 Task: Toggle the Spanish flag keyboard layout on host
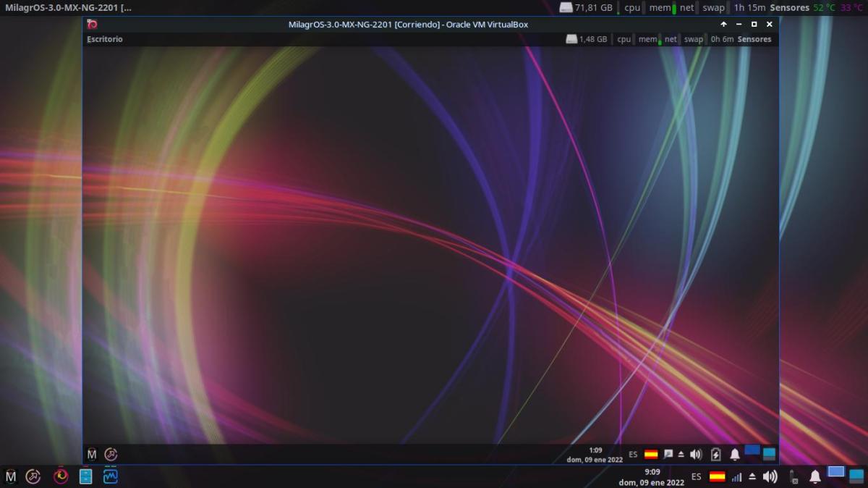coord(717,476)
